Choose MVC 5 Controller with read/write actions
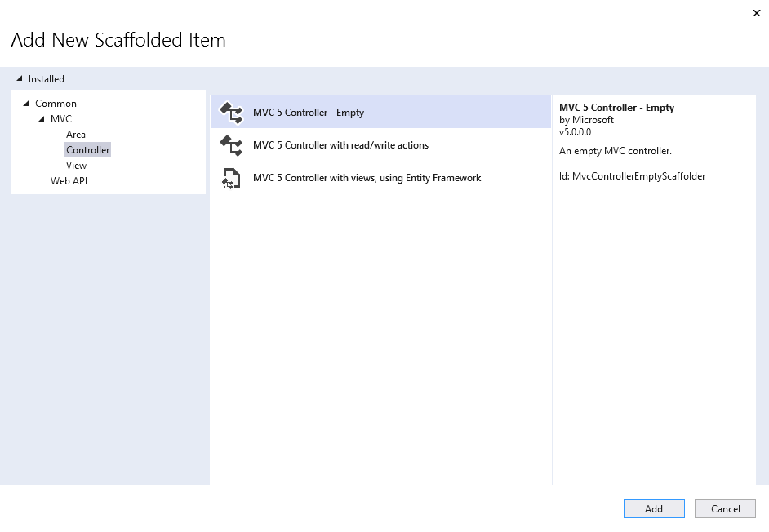The image size is (769, 532). click(x=380, y=145)
